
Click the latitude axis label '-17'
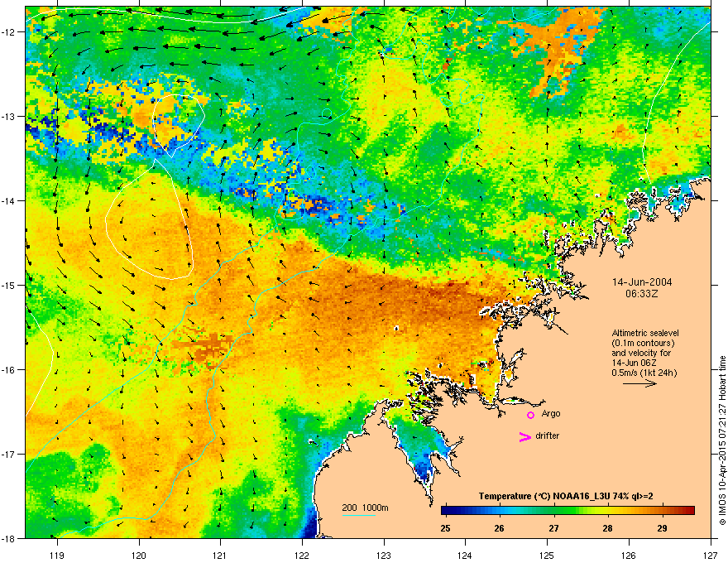coord(8,454)
